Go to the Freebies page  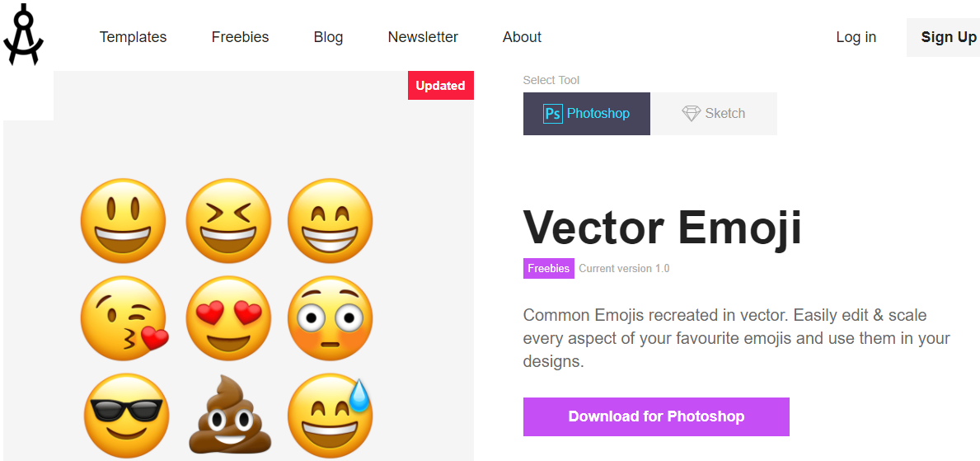click(x=240, y=37)
